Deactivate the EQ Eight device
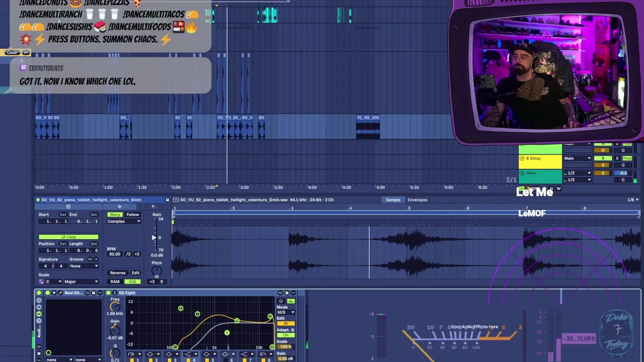The width and height of the screenshot is (644, 362). [x=108, y=293]
